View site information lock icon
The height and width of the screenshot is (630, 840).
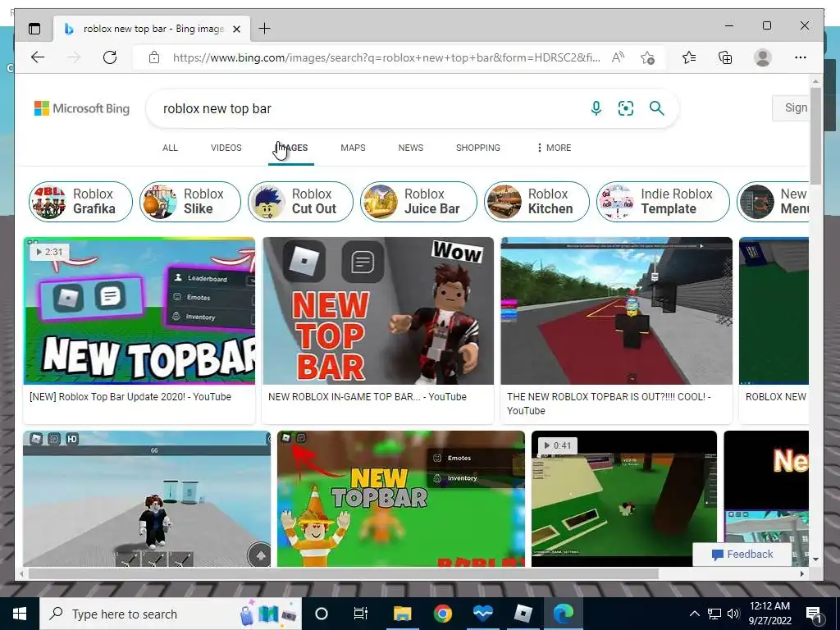pos(154,57)
